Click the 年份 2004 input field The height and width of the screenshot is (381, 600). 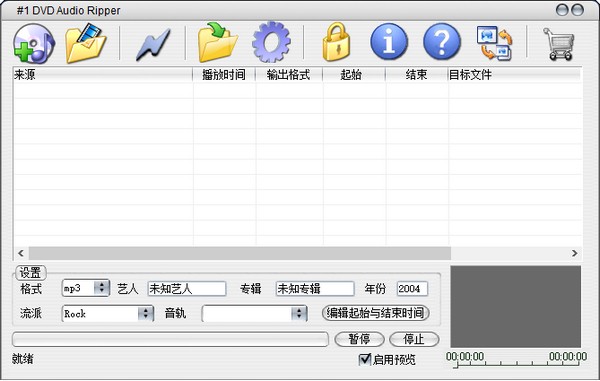pos(412,288)
